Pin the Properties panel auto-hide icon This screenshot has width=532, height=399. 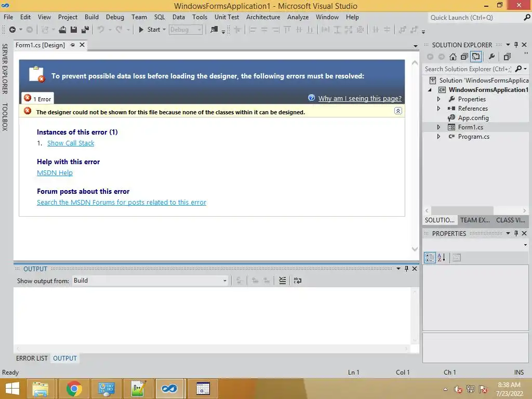click(x=516, y=233)
